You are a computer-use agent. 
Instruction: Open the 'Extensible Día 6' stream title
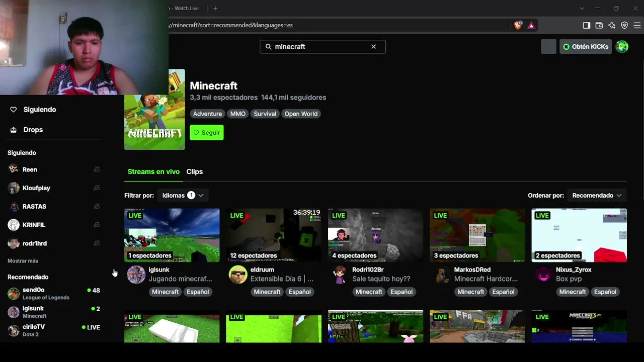[282, 279]
